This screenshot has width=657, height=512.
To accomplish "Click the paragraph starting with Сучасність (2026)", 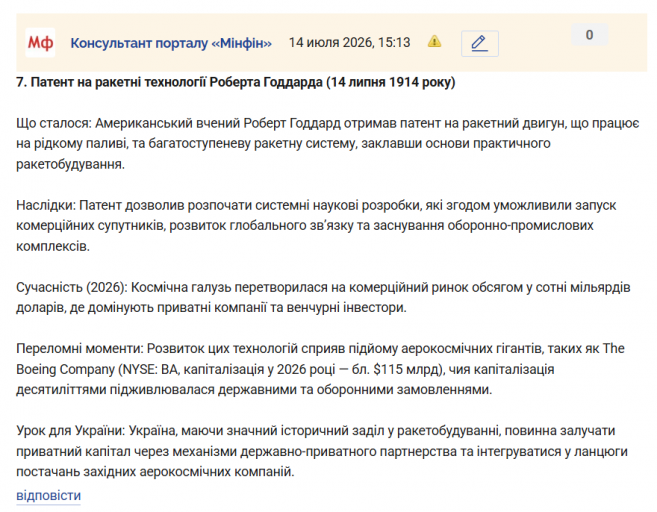I will [323, 297].
